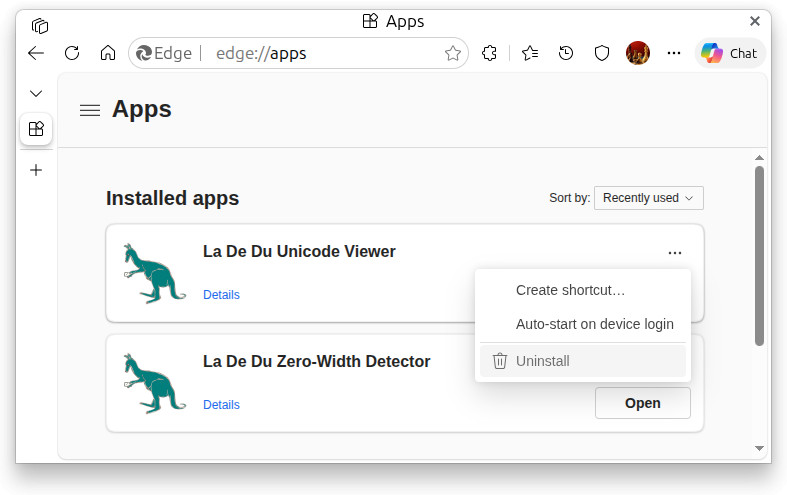Go back with the back arrow
The image size is (787, 495).
pos(36,53)
